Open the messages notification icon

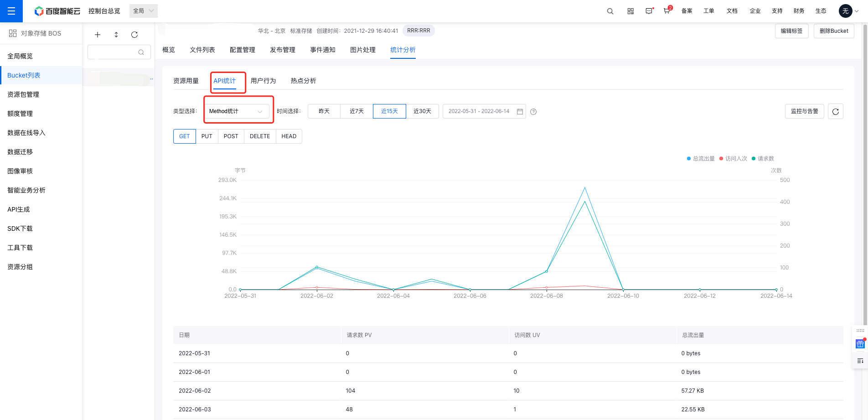pos(649,11)
